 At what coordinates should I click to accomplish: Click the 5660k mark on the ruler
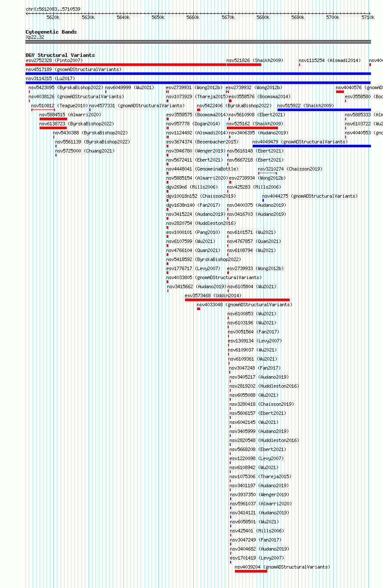click(193, 17)
